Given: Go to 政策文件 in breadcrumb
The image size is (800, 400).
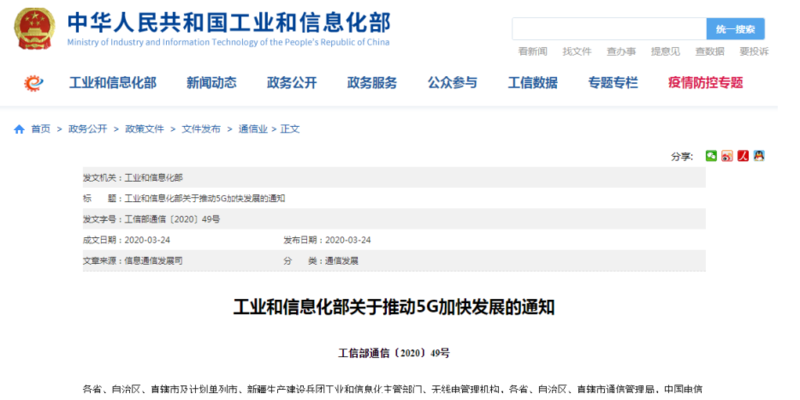Looking at the screenshot, I should coord(144,129).
